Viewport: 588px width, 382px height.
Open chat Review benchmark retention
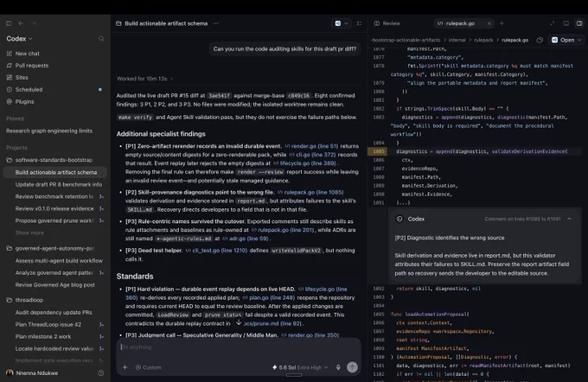click(x=55, y=196)
